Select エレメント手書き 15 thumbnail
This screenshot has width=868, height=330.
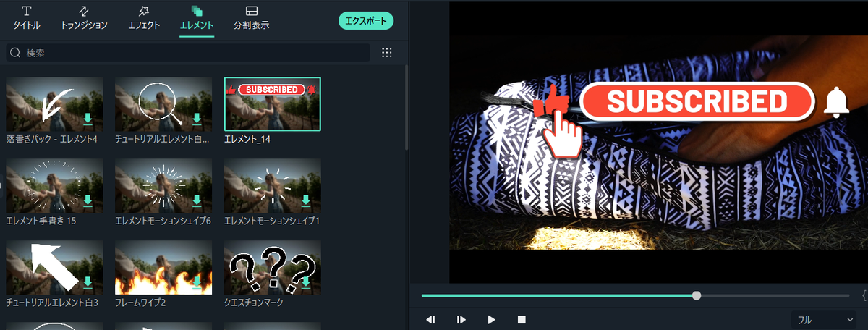coord(54,186)
